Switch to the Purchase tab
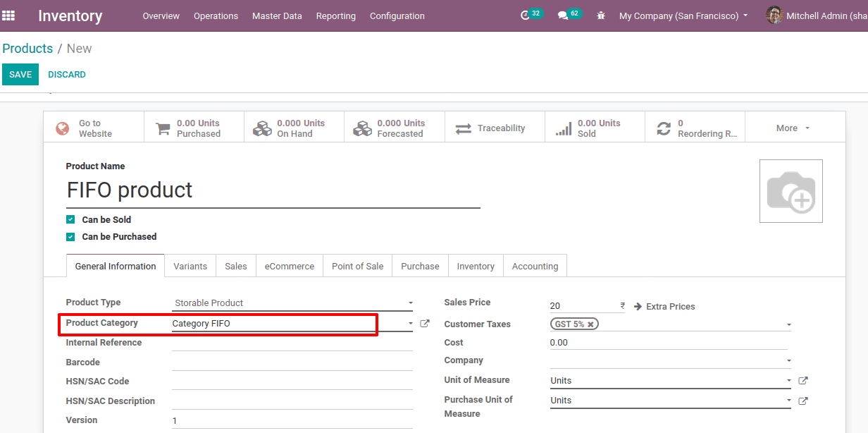 click(420, 267)
